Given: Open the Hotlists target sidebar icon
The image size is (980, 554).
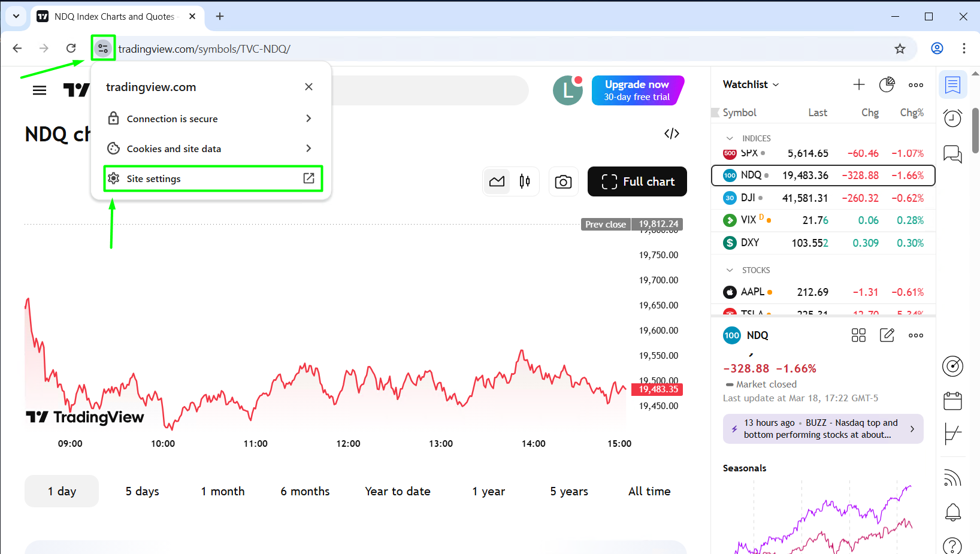Looking at the screenshot, I should pos(952,366).
